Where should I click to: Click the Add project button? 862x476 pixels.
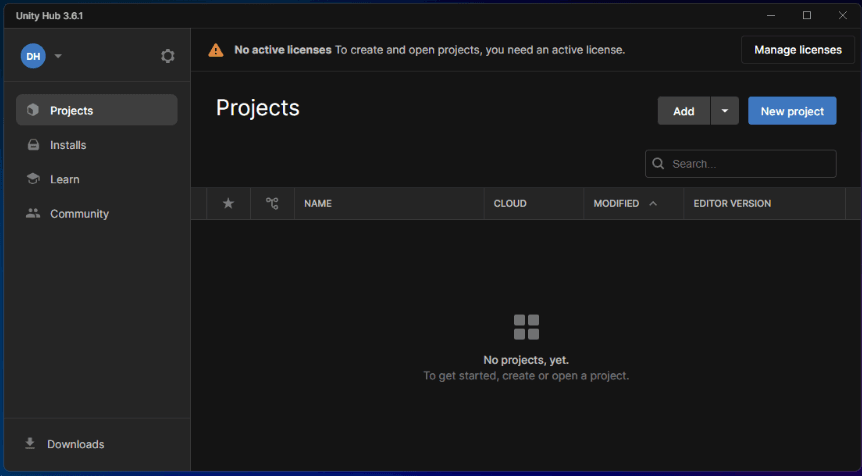684,111
